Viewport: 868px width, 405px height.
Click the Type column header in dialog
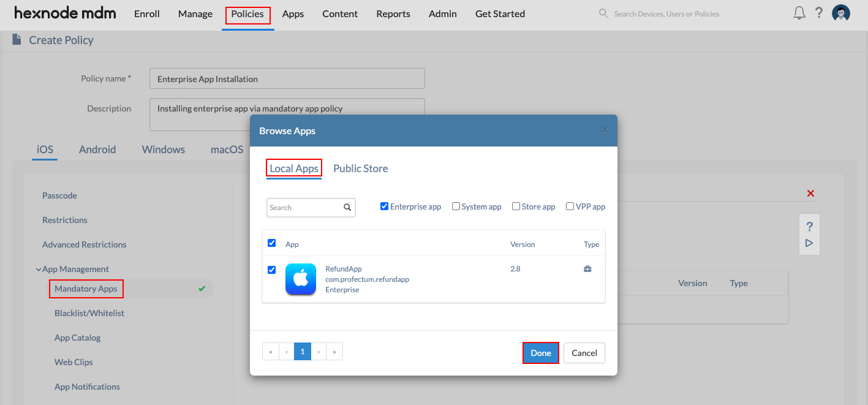(591, 244)
